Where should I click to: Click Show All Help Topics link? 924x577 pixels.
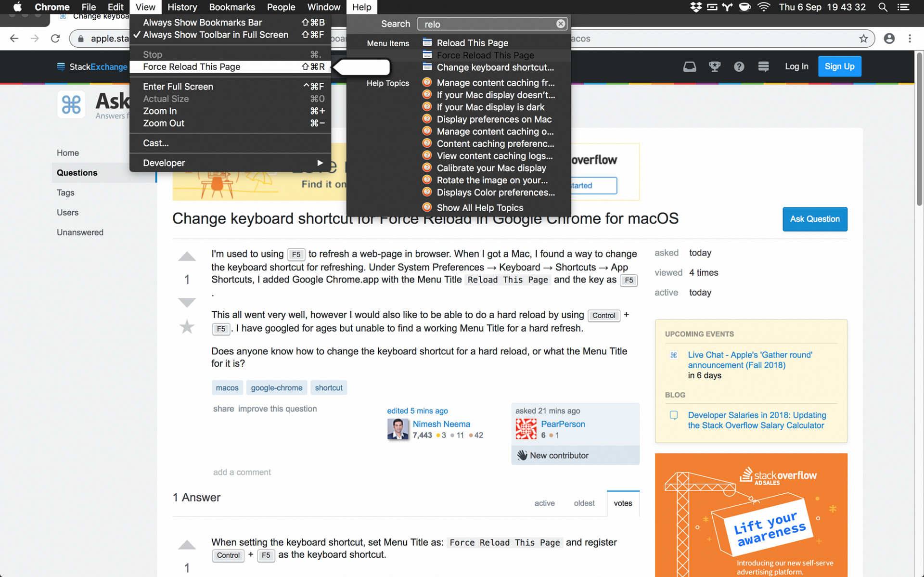[x=480, y=207]
